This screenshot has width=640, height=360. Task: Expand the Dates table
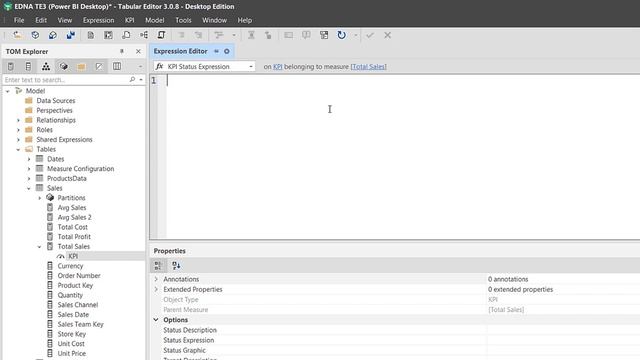tap(29, 159)
